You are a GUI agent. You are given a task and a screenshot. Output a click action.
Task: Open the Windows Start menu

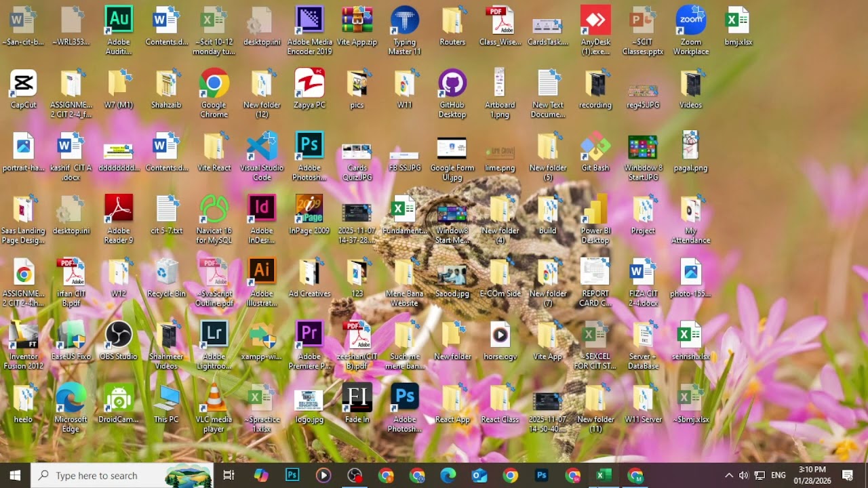pyautogui.click(x=15, y=476)
